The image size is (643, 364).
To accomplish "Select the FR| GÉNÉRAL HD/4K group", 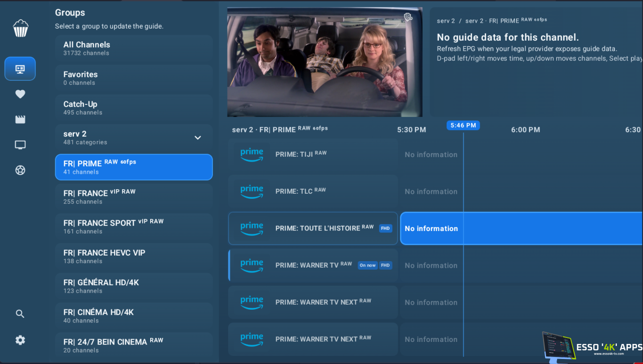I will [x=134, y=286].
